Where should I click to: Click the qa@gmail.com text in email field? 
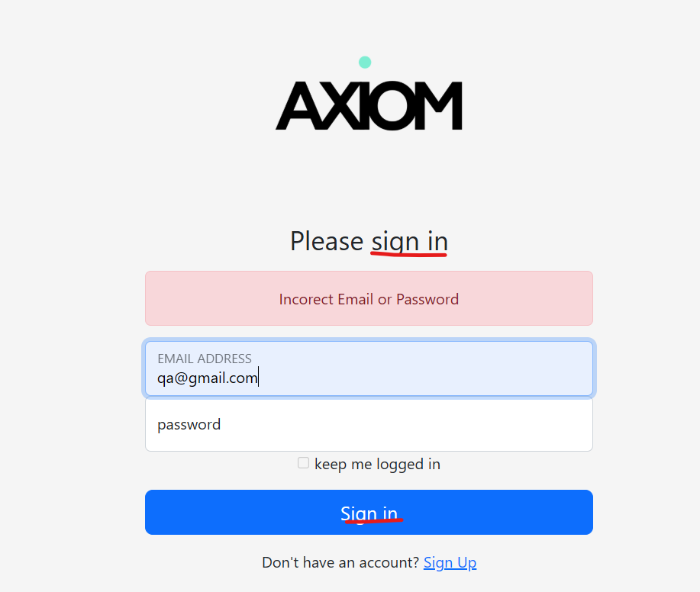207,377
